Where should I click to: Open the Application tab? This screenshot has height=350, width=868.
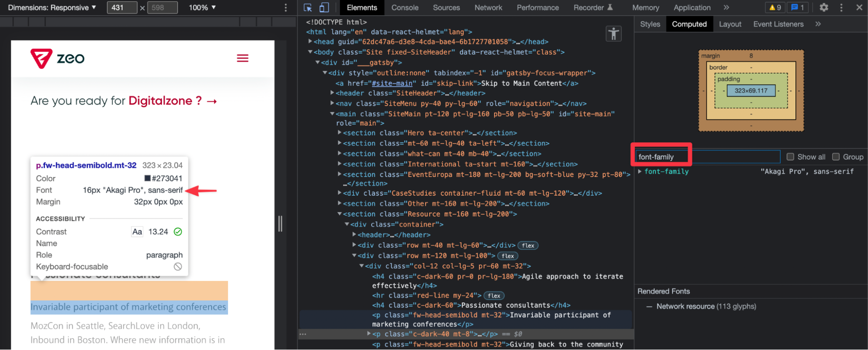[692, 7]
